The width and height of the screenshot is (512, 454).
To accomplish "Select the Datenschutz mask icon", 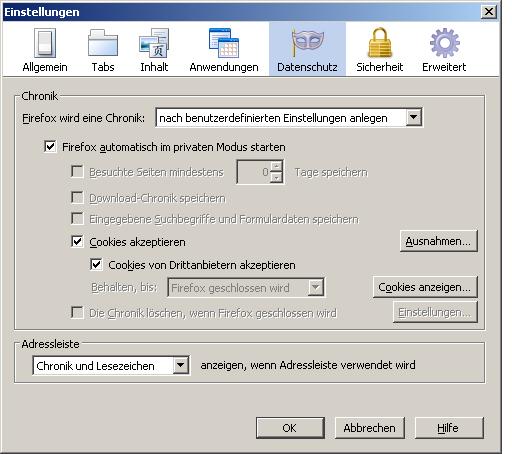I will tap(307, 43).
